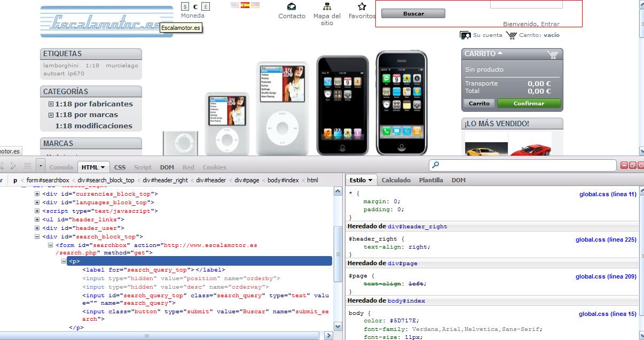This screenshot has width=644, height=340.
Task: Deactivate Firebug with the power icon
Action: 640,166
